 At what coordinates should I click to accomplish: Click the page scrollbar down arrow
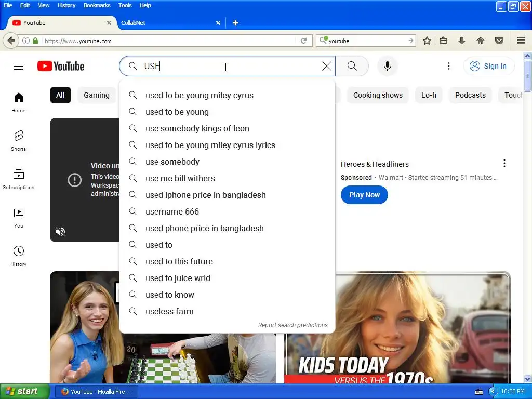[527, 379]
